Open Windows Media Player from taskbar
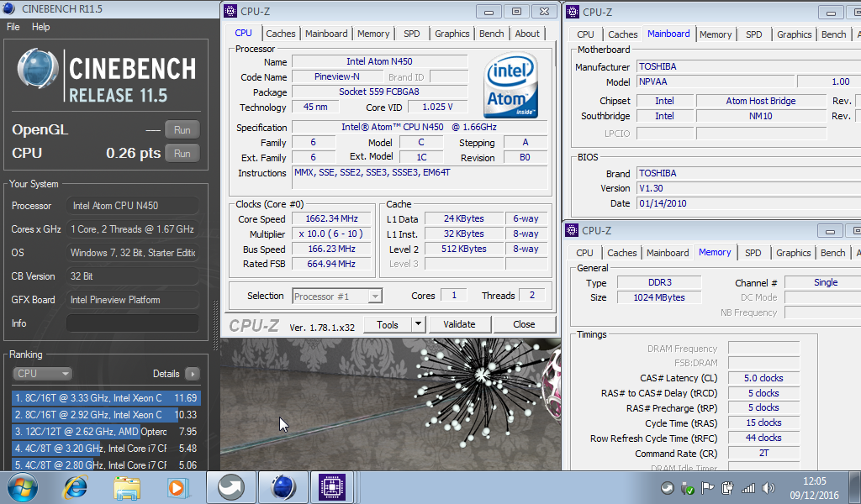Viewport: 861px width, 504px height. (x=177, y=487)
